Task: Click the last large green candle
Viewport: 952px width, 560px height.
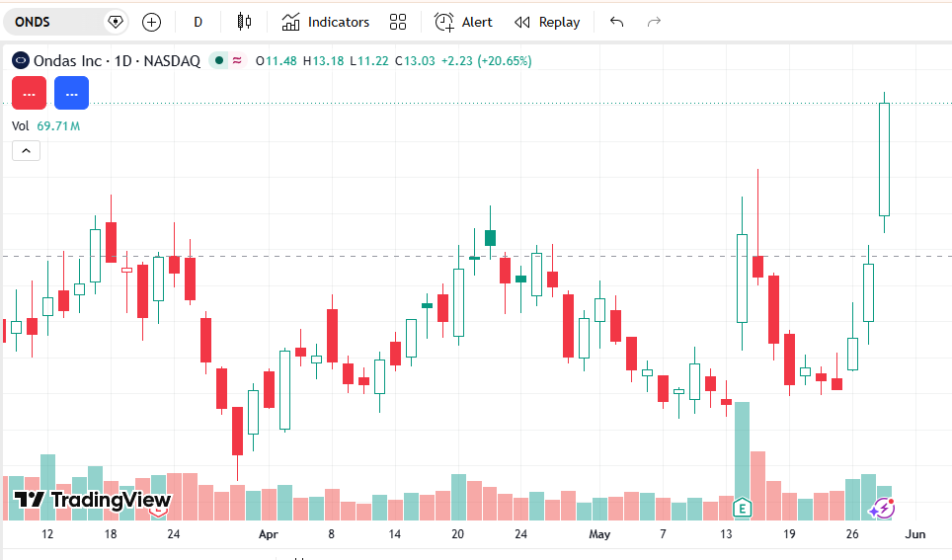Action: pos(885,159)
